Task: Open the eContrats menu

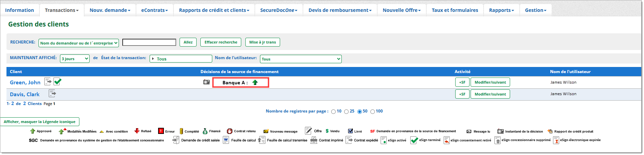Action: [154, 10]
